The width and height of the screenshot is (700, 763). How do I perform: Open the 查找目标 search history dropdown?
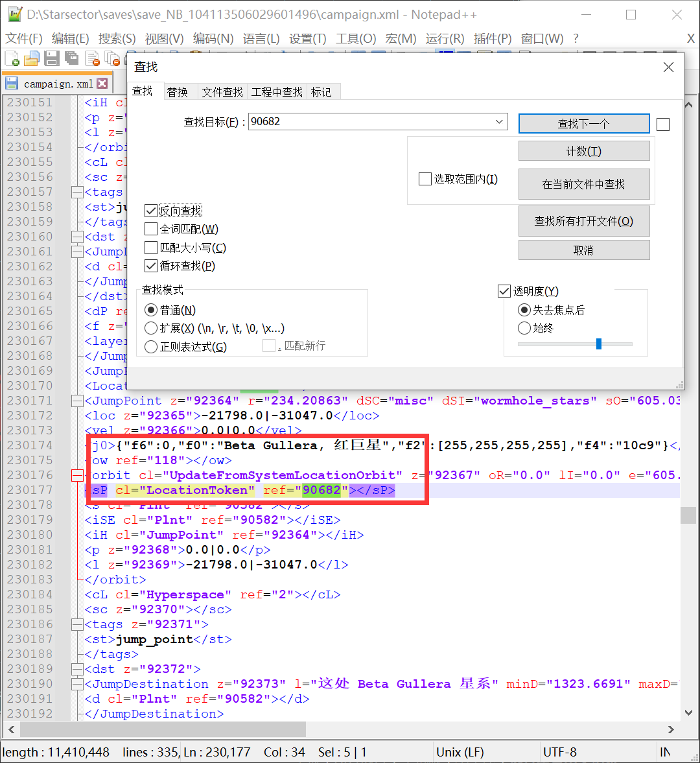(x=499, y=122)
